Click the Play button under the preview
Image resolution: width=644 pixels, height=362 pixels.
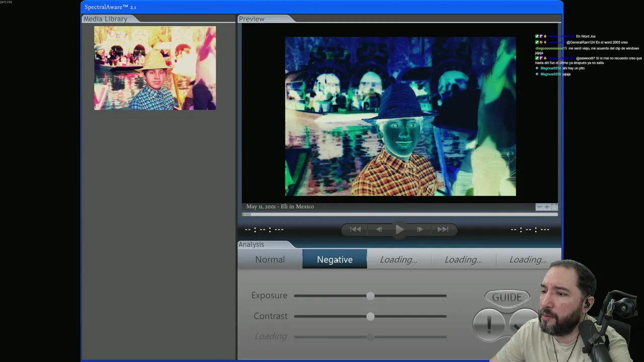click(399, 229)
